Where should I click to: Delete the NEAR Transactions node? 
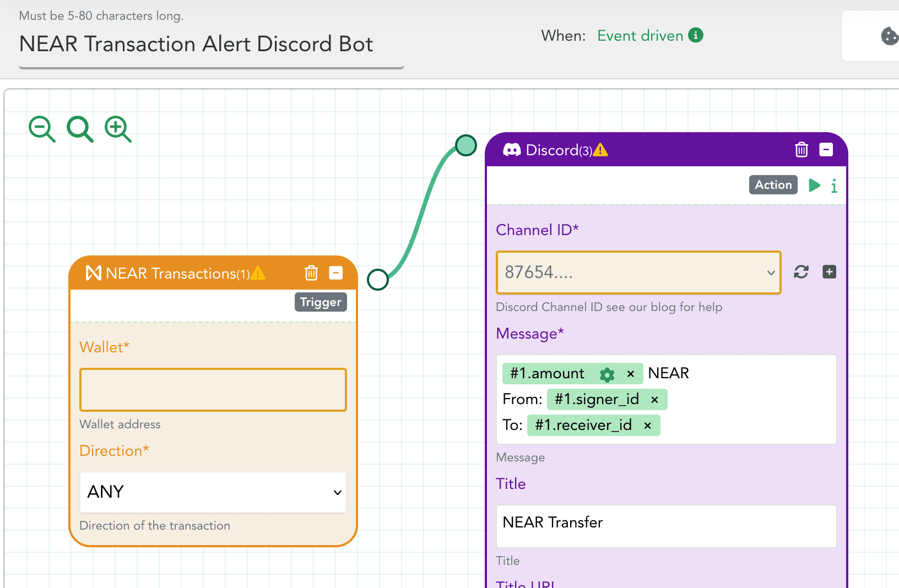(311, 273)
